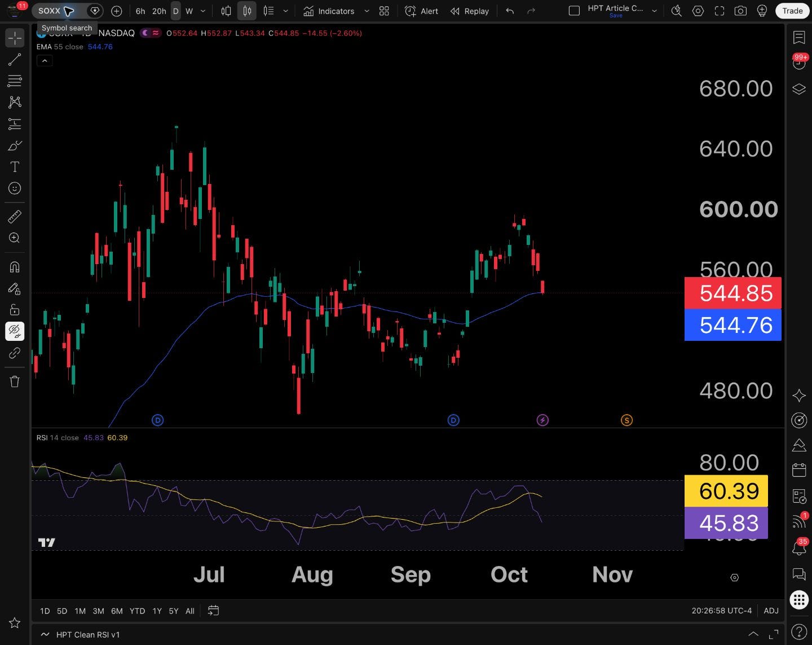Select the YTD date range
This screenshot has height=645, width=812.
click(137, 611)
